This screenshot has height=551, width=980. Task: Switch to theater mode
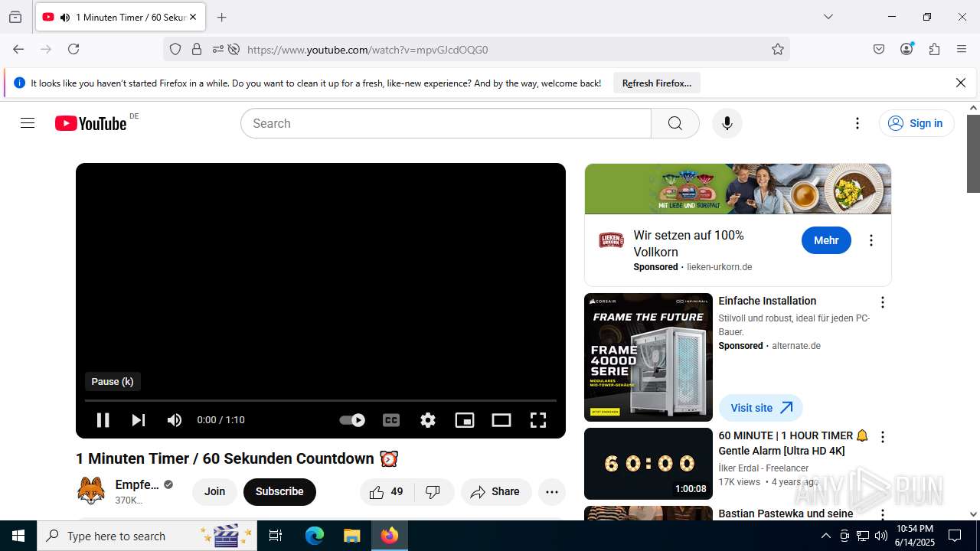coord(501,420)
